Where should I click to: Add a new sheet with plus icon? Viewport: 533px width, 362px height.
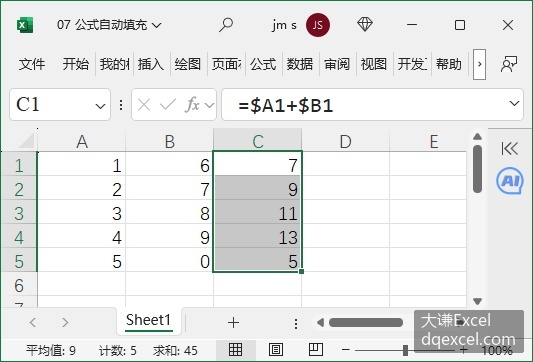coord(234,322)
